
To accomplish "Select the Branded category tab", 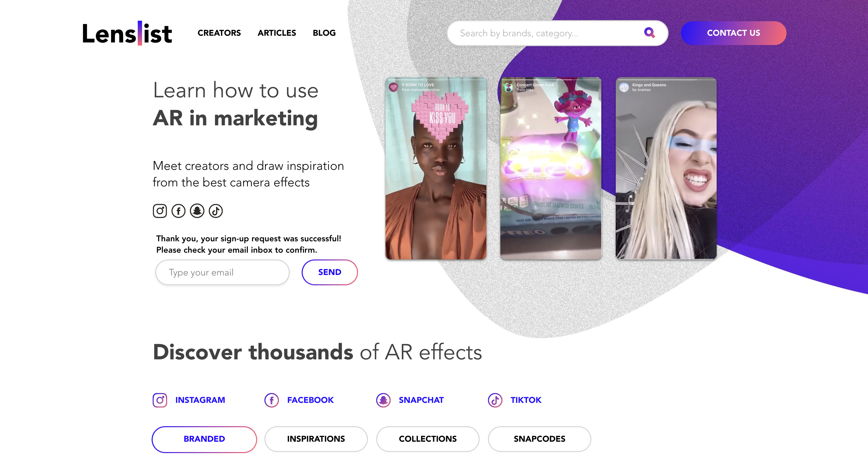I will (x=204, y=439).
